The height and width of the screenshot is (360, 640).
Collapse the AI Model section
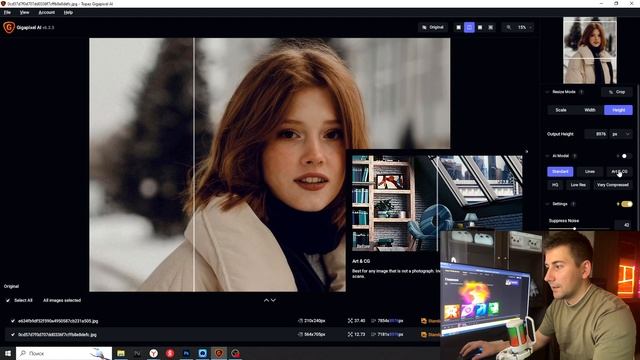(x=547, y=156)
